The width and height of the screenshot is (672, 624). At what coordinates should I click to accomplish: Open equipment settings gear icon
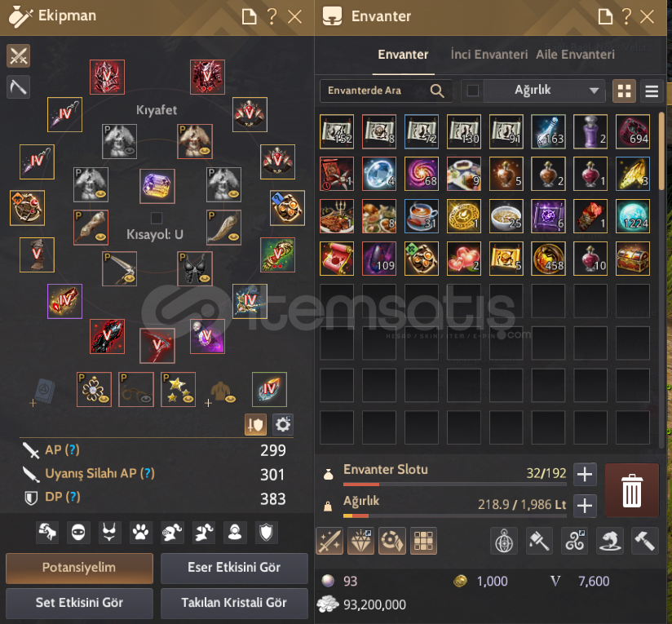[x=283, y=424]
